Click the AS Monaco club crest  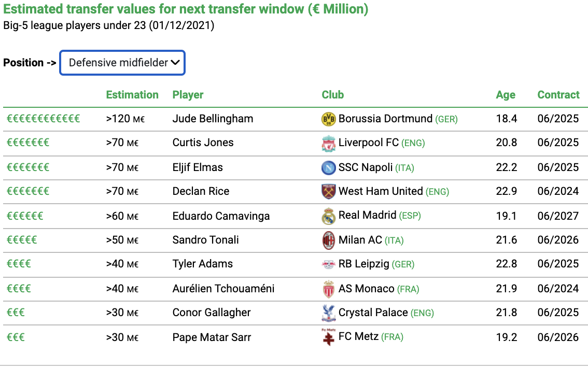pos(329,289)
